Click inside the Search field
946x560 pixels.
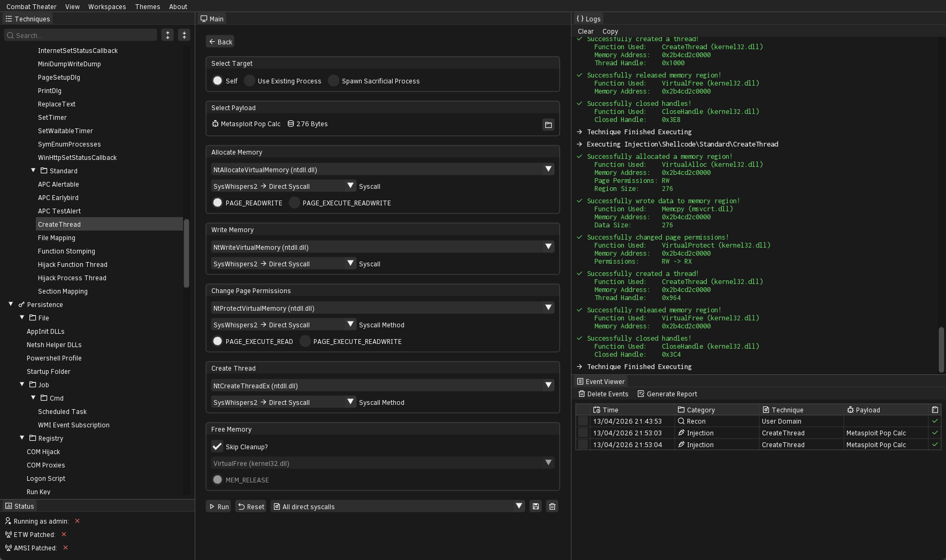(x=80, y=35)
